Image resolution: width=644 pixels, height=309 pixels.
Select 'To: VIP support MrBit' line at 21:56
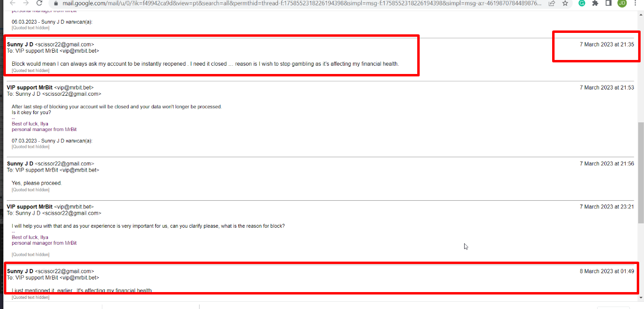coord(53,170)
